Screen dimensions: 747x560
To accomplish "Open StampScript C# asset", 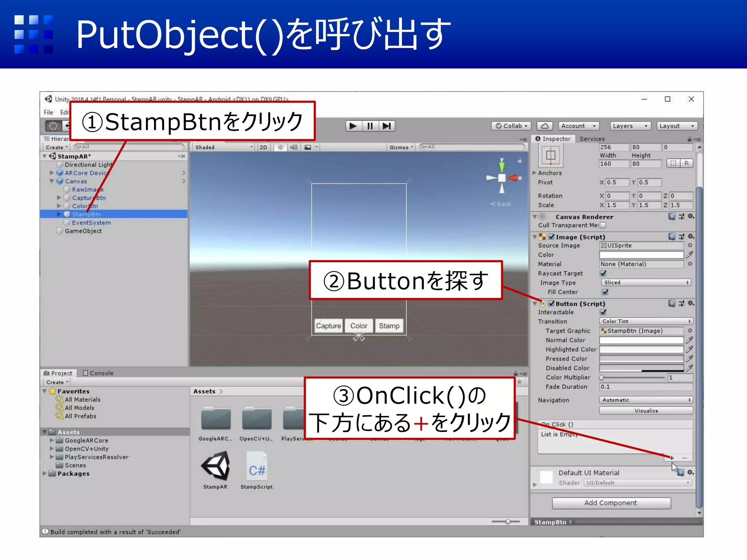I will point(256,470).
